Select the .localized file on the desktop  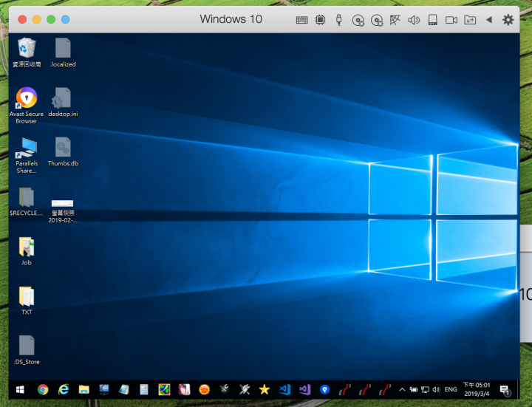pyautogui.click(x=63, y=52)
